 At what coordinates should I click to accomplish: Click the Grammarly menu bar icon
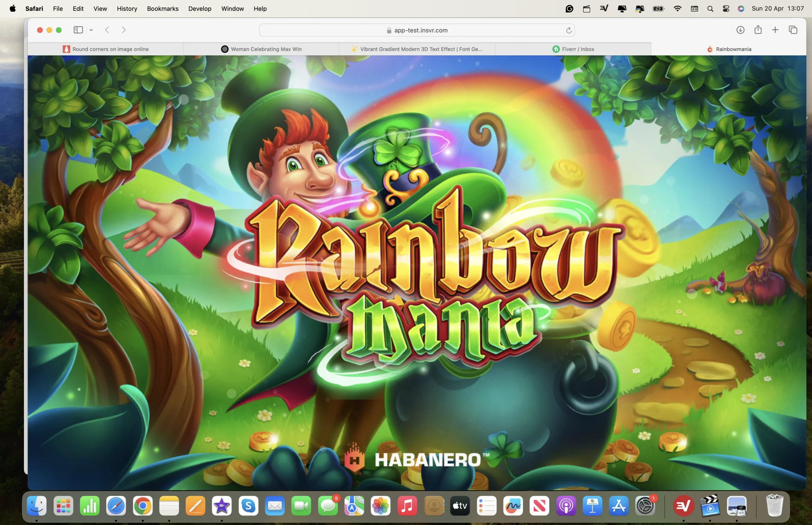click(x=569, y=9)
